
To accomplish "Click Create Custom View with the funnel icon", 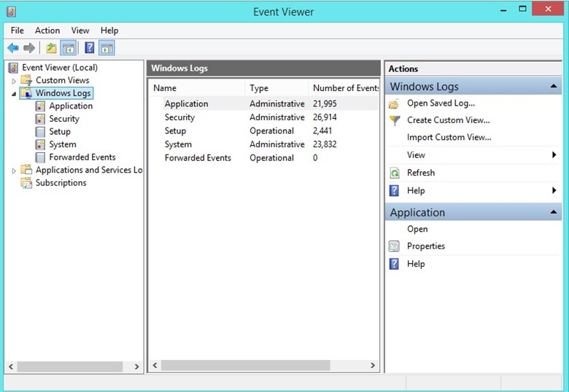I will click(x=448, y=120).
